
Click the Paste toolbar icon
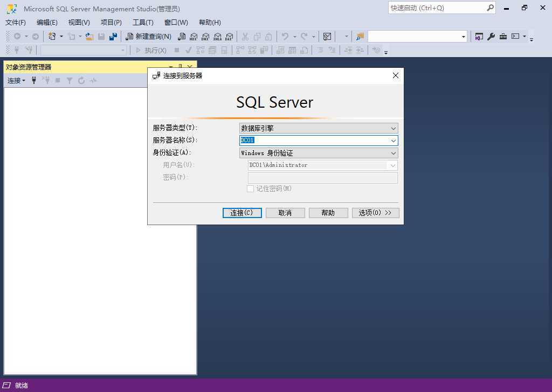pyautogui.click(x=268, y=36)
